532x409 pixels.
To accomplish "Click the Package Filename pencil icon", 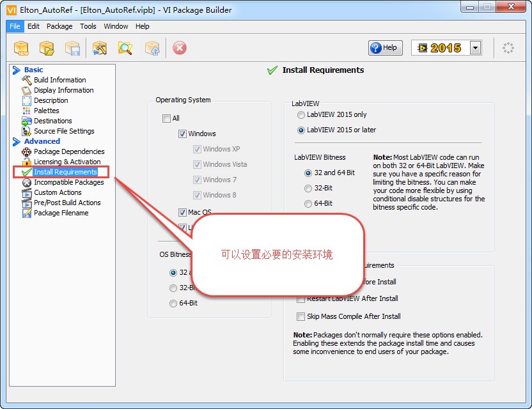I will pyautogui.click(x=26, y=213).
